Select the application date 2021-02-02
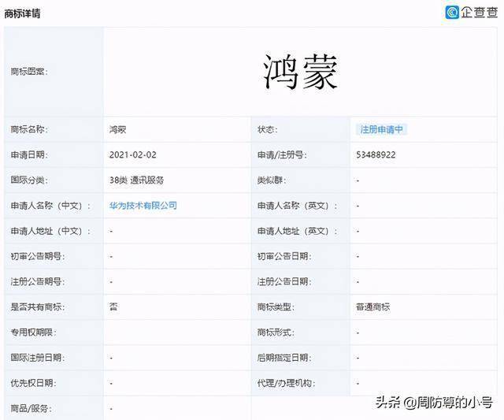Viewport: 504px width, 420px height. click(135, 154)
